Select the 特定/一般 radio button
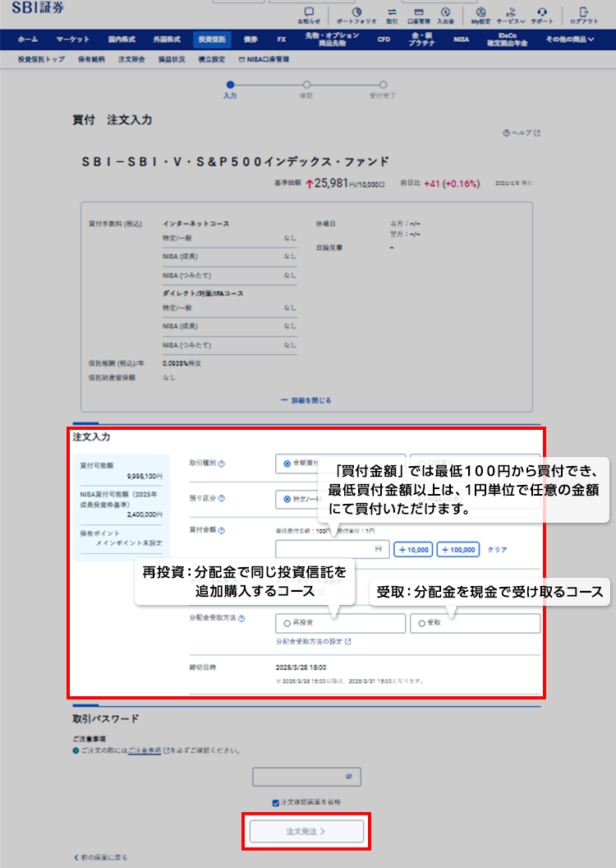 pos(287,499)
